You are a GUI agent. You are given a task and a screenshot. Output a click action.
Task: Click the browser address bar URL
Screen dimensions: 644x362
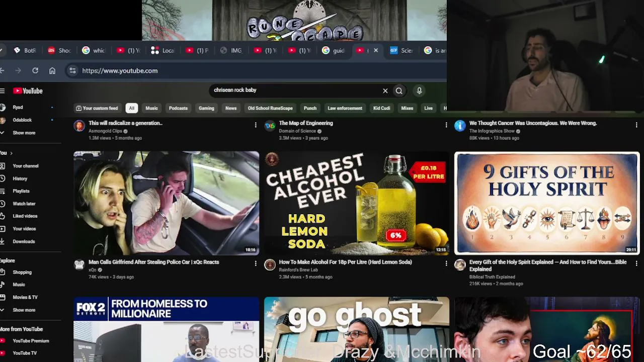[120, 71]
